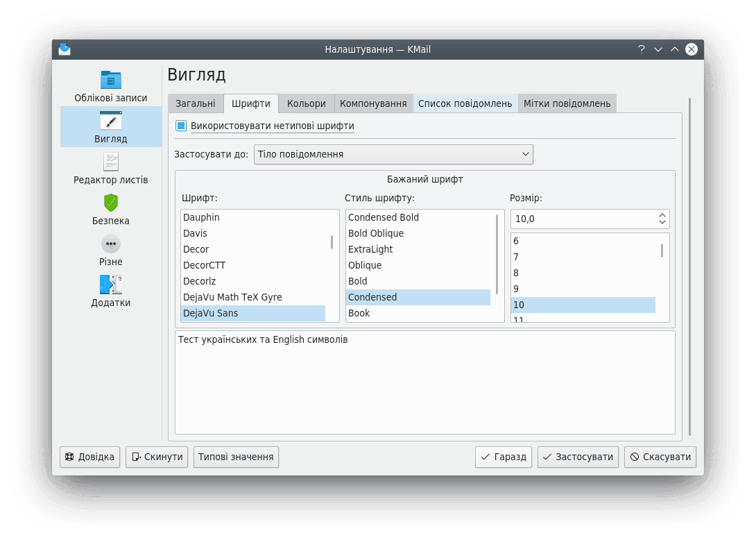This screenshot has width=756, height=540.
Task: Open the Облікові записи section icon
Action: [x=111, y=79]
